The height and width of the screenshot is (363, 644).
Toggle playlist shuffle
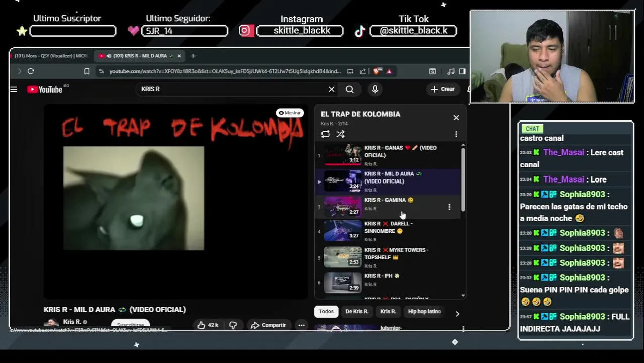pos(341,134)
